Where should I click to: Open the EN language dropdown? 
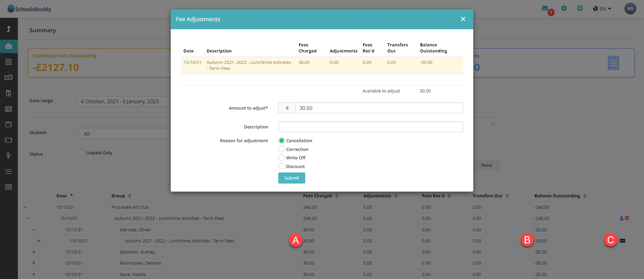(602, 9)
